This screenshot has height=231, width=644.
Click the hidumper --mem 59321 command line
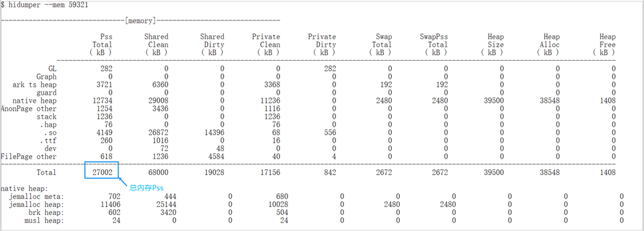pyautogui.click(x=45, y=4)
